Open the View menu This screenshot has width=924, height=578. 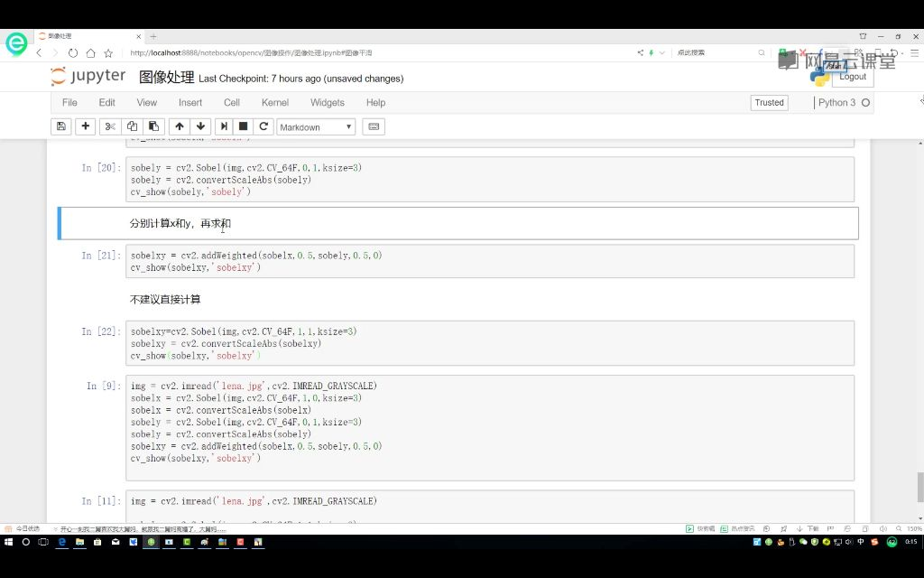point(147,103)
